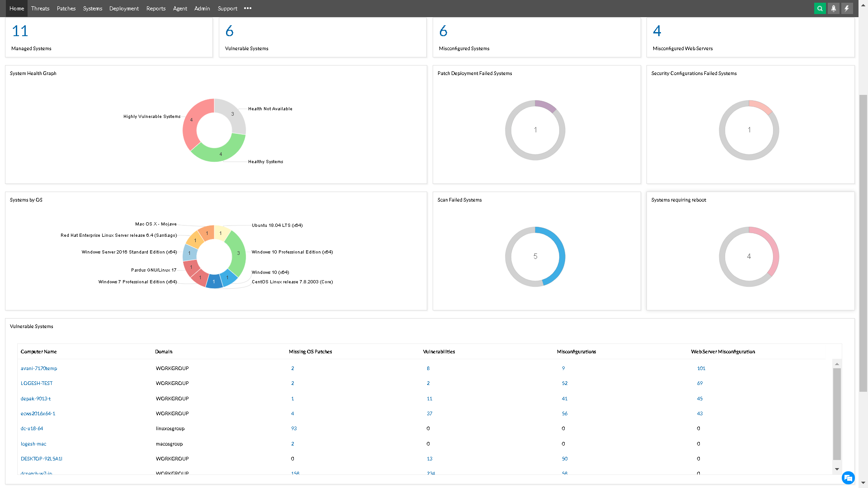This screenshot has height=488, width=868.
Task: Open the avani-7170temp computer link
Action: coord(39,368)
